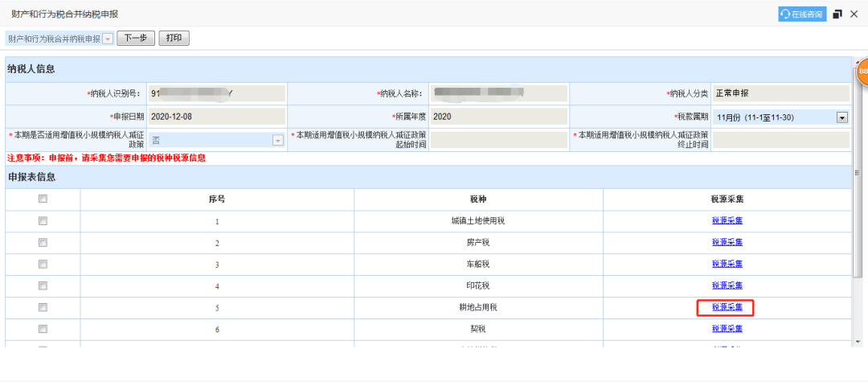Image resolution: width=868 pixels, height=382 pixels.
Task: Expand the 财产和行为税合并纳税申报 toolbar dropdown
Action: pyautogui.click(x=108, y=39)
